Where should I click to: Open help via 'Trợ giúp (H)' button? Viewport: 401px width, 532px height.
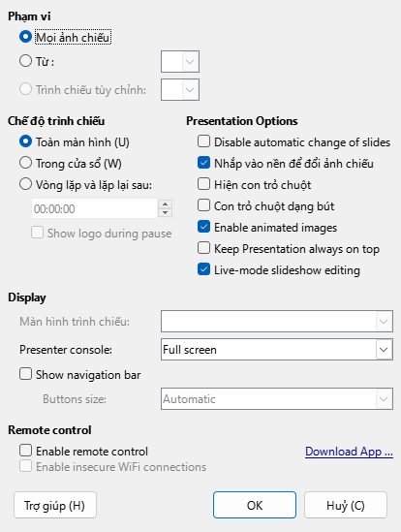[x=55, y=505]
